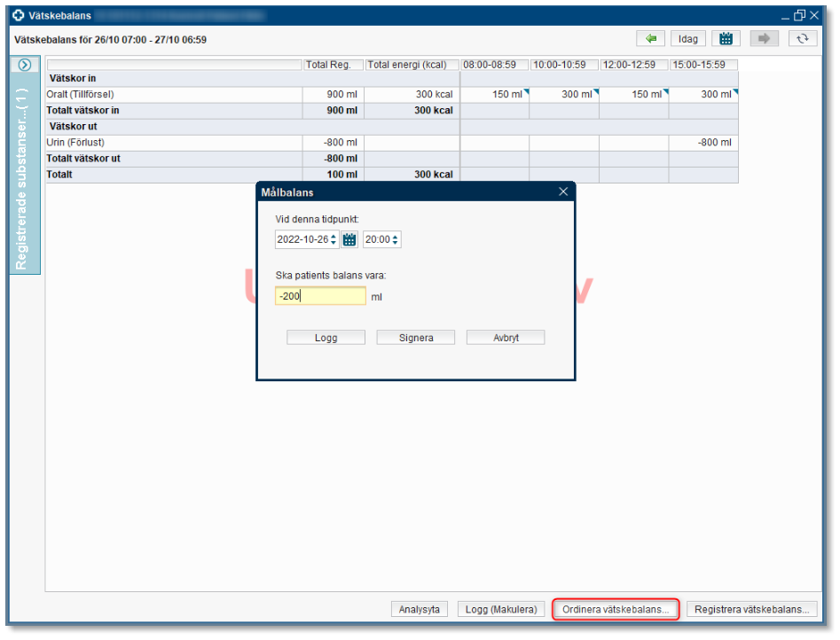Close the Målbalans dialog
This screenshot has height=640, width=840.
pos(563,191)
